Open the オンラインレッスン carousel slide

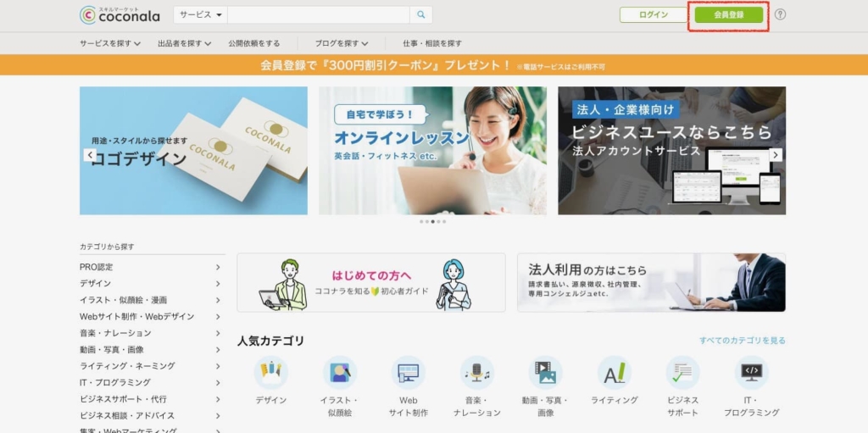pyautogui.click(x=432, y=151)
